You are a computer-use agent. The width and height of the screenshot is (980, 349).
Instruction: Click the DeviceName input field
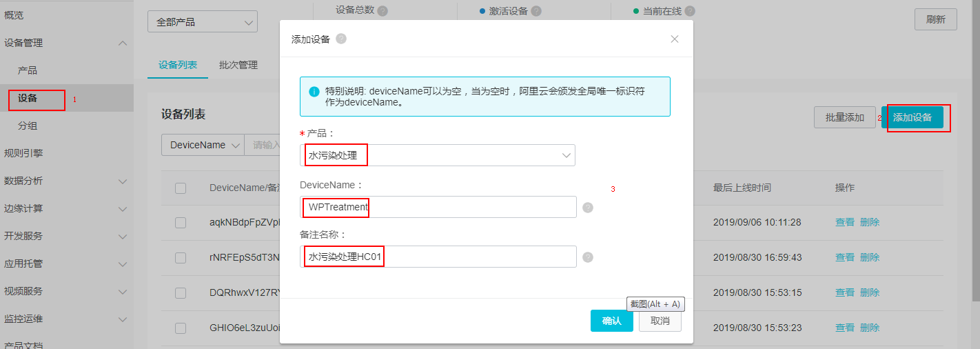pyautogui.click(x=440, y=207)
